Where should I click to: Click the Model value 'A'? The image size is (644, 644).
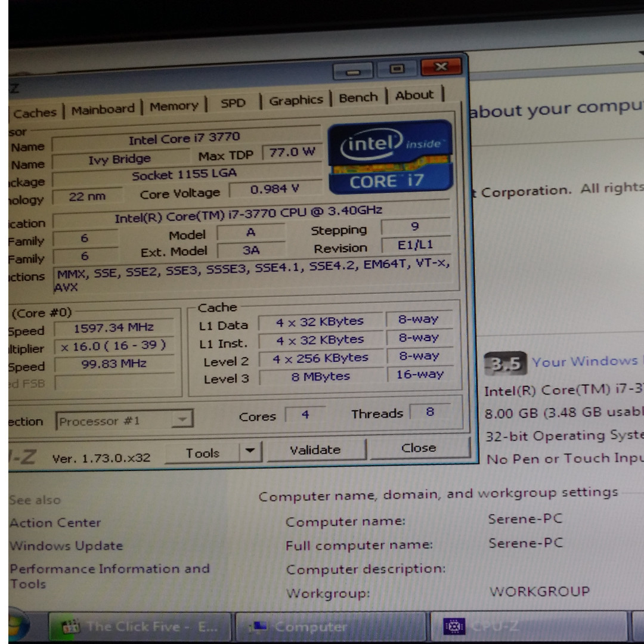250,233
